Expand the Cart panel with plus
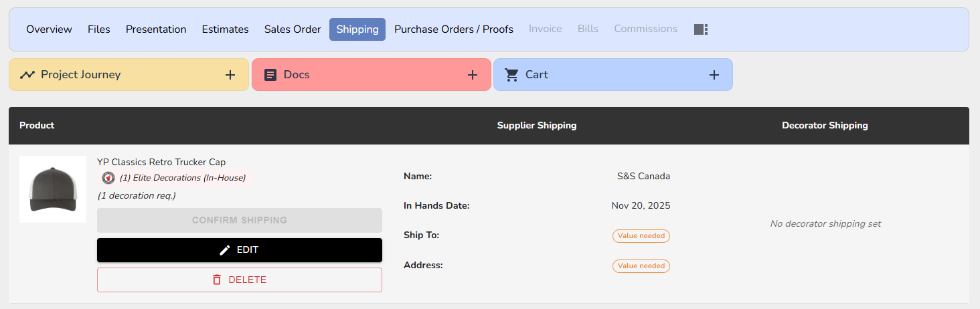980x309 pixels. pyautogui.click(x=714, y=75)
